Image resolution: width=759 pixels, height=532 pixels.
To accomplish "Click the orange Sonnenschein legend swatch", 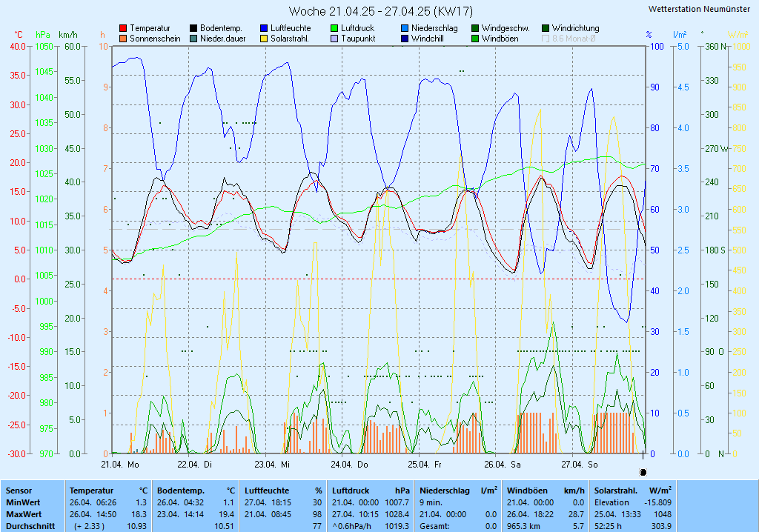I will (123, 39).
